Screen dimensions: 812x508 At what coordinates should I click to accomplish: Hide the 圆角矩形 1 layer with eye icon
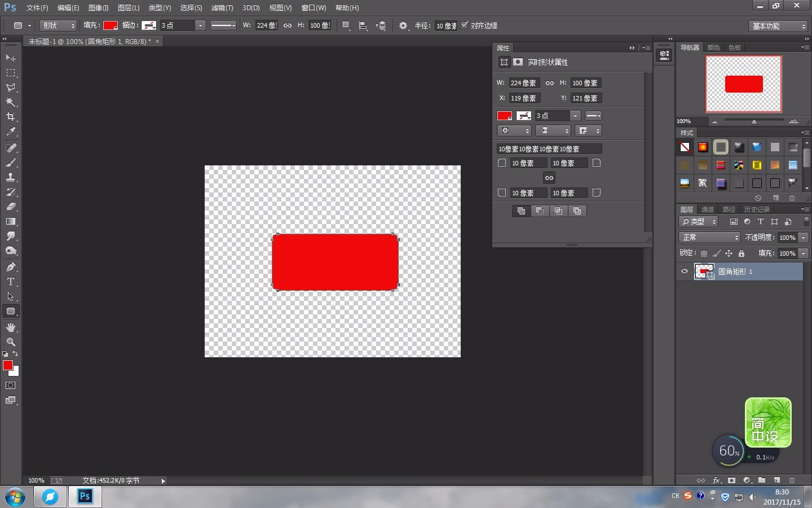point(685,271)
